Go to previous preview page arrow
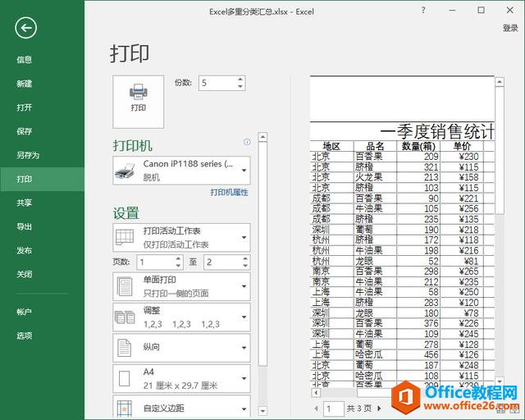This screenshot has height=420, width=525. [x=317, y=409]
